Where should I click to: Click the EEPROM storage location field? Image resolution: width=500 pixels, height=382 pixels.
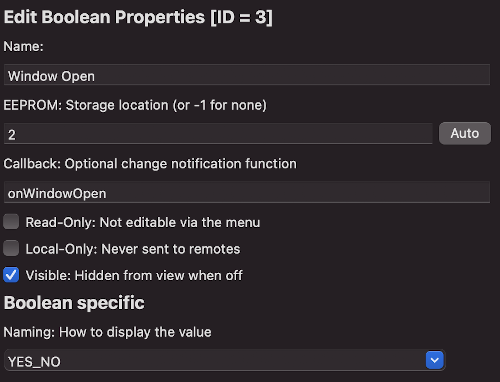(218, 134)
